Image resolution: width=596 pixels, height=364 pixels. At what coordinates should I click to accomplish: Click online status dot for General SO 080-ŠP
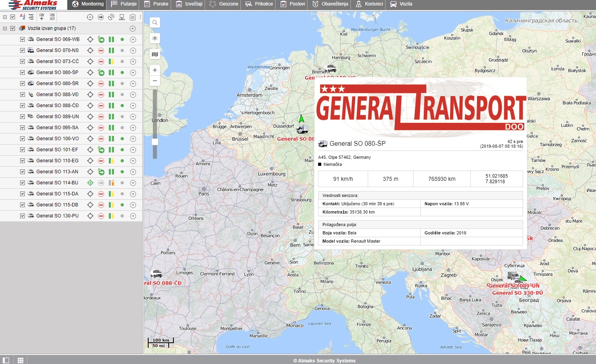tap(122, 72)
